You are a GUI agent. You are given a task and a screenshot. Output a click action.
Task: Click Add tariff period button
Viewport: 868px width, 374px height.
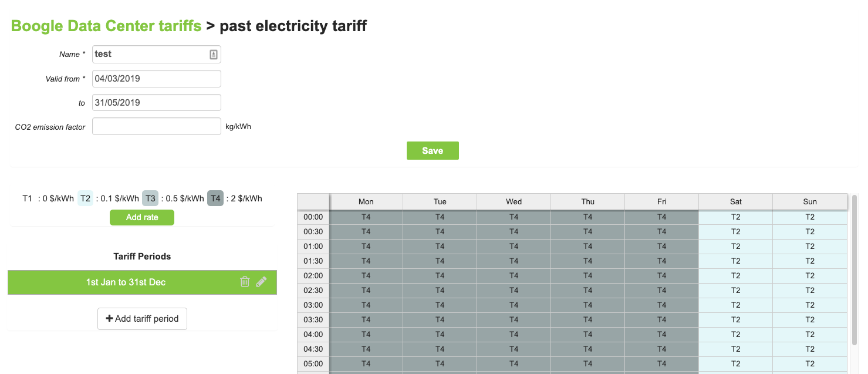click(x=142, y=319)
